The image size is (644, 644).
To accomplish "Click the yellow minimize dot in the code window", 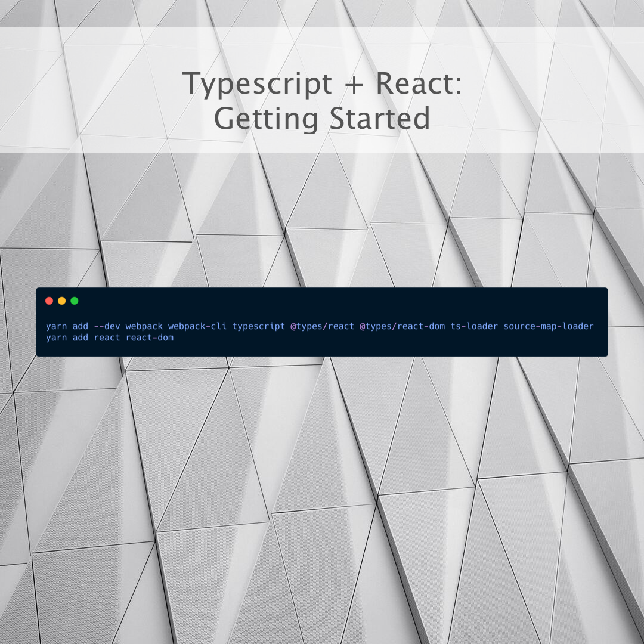I will click(62, 301).
